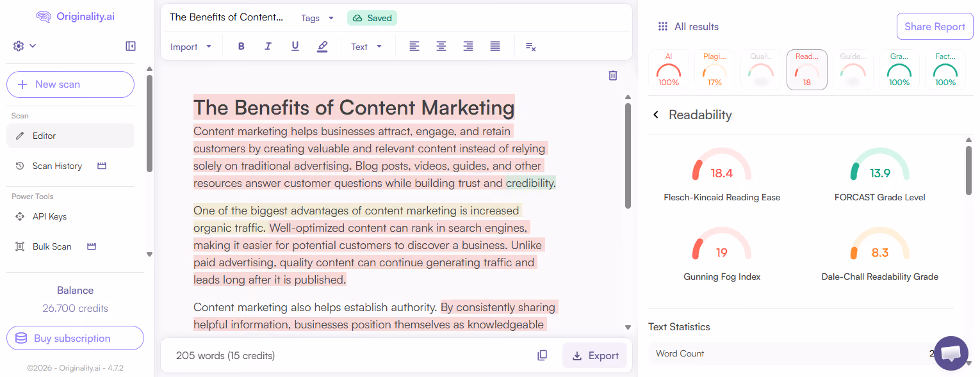
Task: Select the Readability 18 score tab
Action: 807,70
